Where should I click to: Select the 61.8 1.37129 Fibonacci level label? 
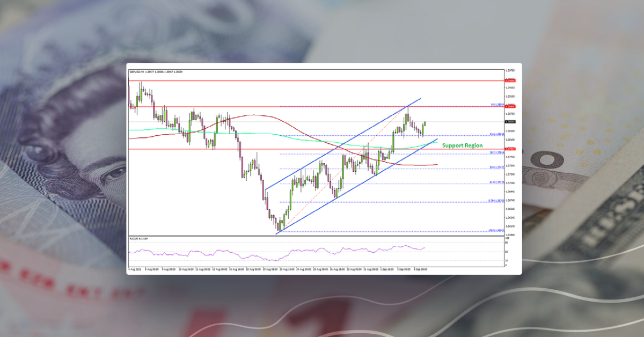tap(498, 181)
